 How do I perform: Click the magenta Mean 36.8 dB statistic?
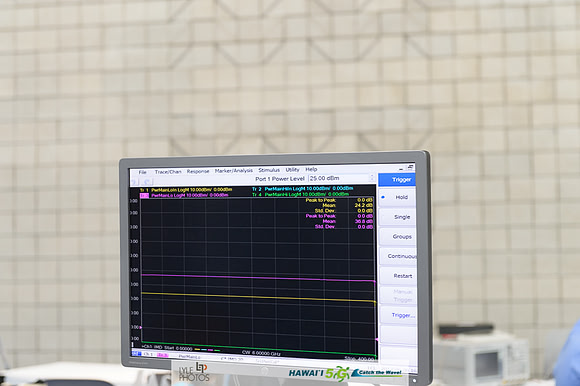(x=347, y=221)
